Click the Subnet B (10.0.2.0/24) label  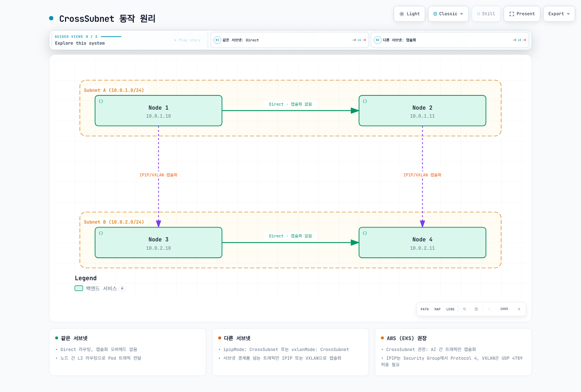tap(114, 222)
